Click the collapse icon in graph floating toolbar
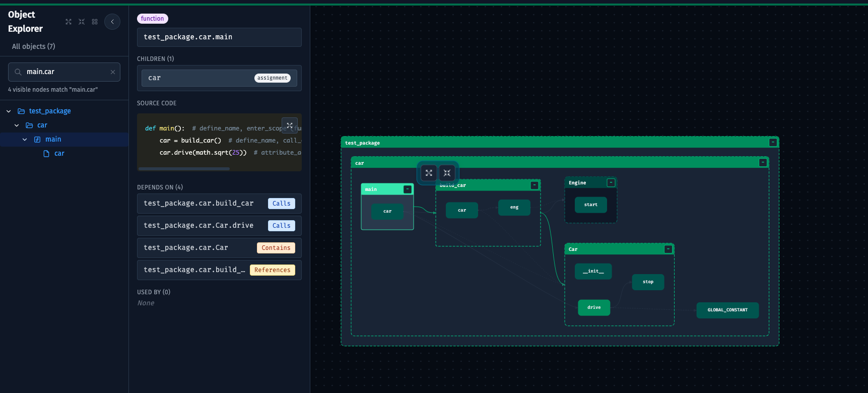Image resolution: width=868 pixels, height=393 pixels. [447, 173]
